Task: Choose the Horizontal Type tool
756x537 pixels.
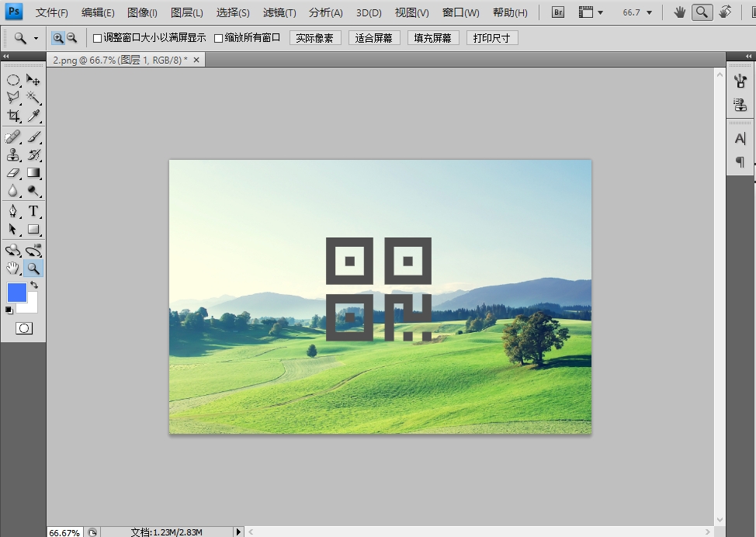Action: pyautogui.click(x=33, y=211)
